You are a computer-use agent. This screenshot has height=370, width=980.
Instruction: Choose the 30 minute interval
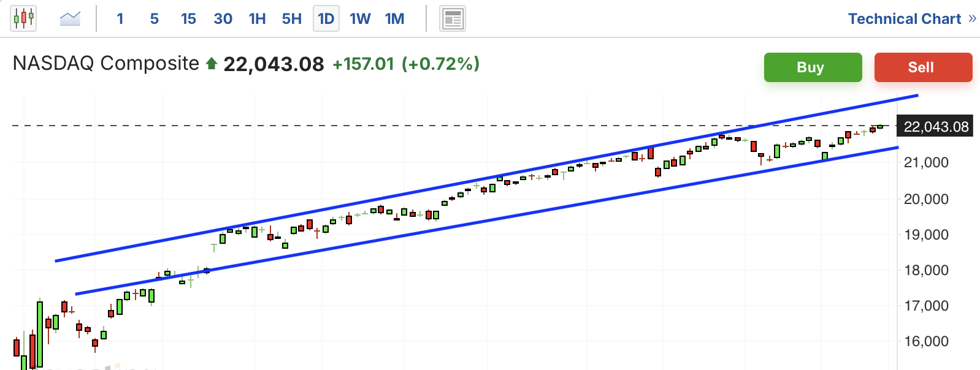point(223,19)
